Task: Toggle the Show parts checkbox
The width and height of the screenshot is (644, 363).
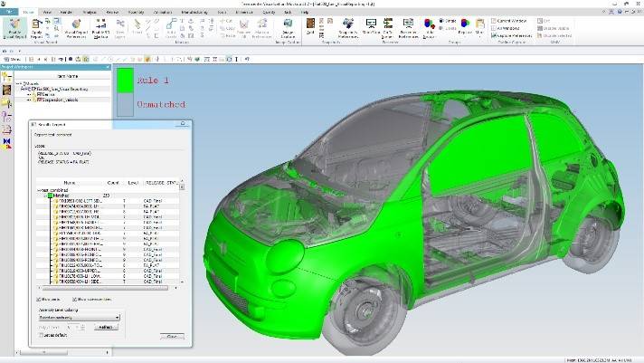Action: point(39,300)
